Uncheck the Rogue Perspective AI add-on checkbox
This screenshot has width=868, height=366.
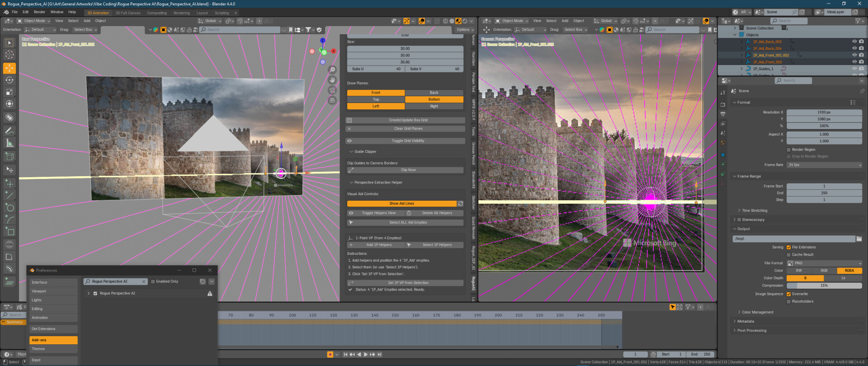click(x=95, y=294)
